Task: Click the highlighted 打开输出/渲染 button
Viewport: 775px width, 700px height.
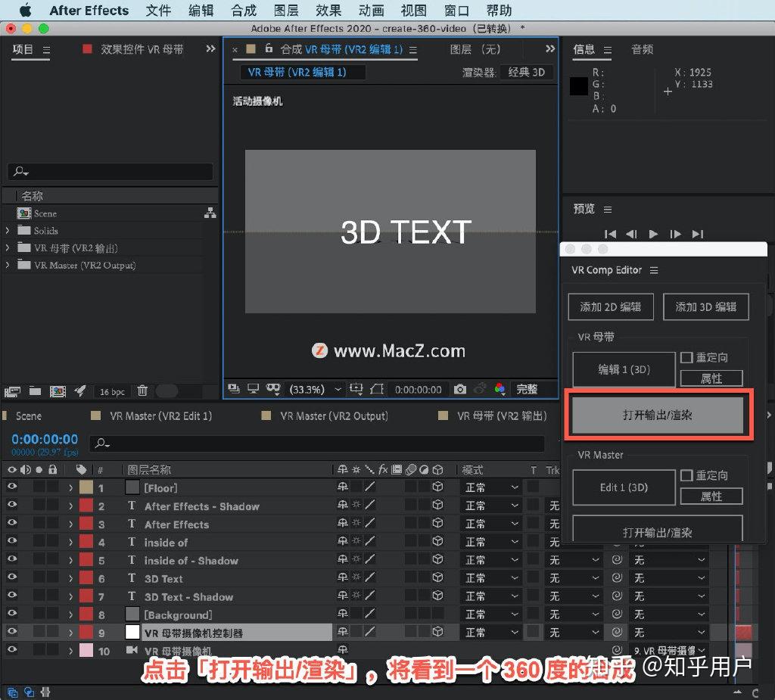Action: click(658, 415)
